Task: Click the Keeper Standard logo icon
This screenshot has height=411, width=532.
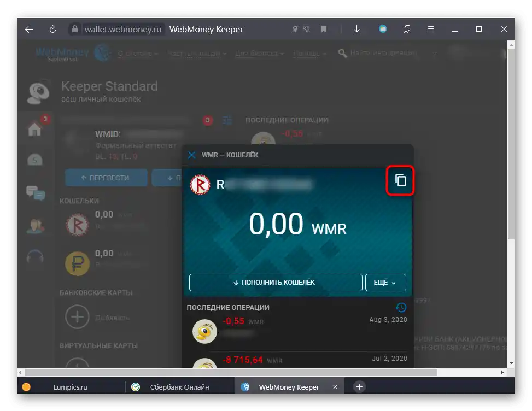Action: (x=38, y=92)
